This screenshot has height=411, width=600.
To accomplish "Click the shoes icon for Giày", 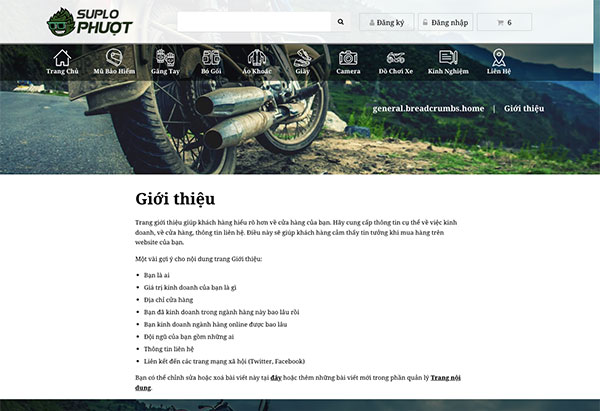I will click(302, 57).
